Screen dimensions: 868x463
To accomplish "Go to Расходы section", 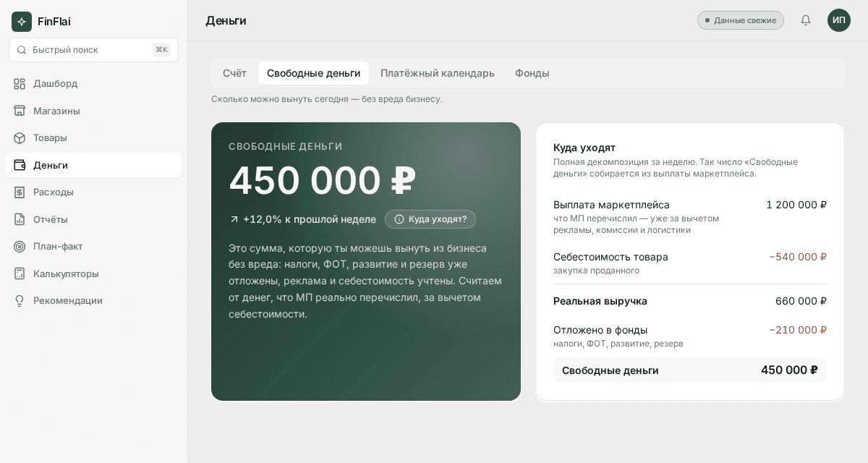I will 93,192.
